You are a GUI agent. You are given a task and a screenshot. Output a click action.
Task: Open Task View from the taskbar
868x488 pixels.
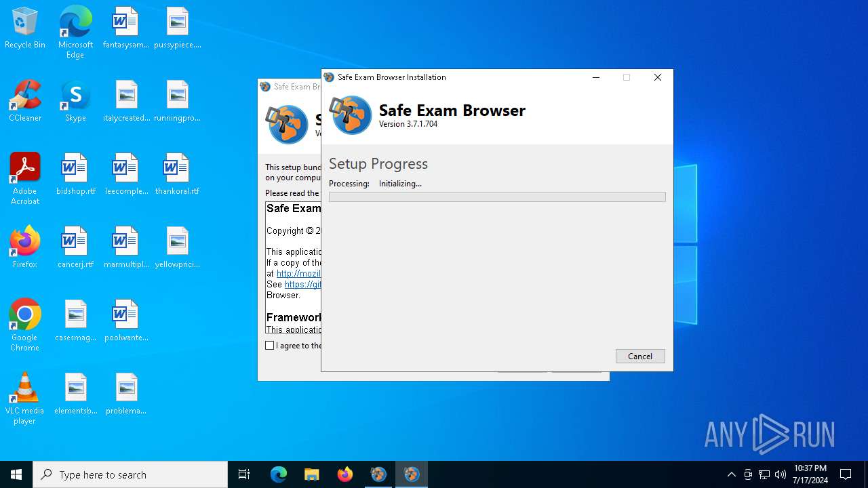(244, 474)
